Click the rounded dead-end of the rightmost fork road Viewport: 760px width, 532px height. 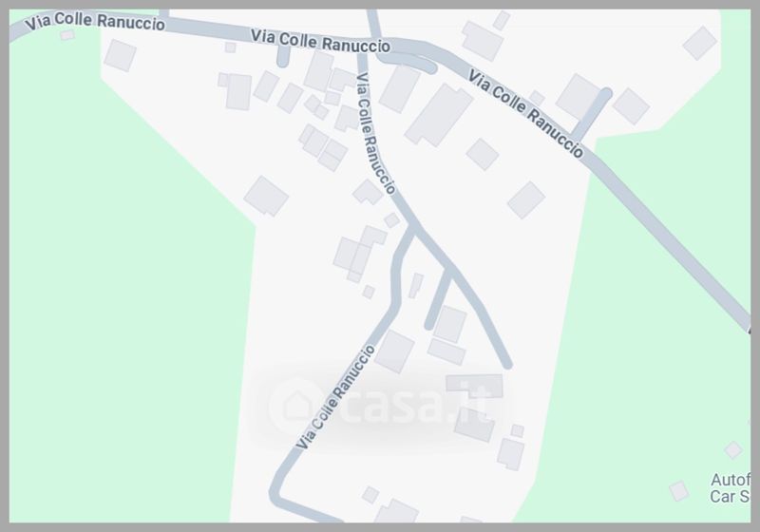pyautogui.click(x=506, y=364)
